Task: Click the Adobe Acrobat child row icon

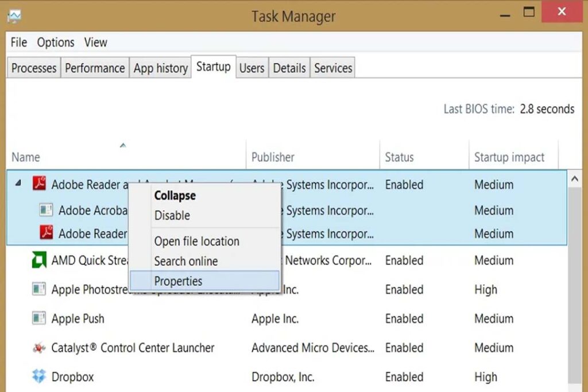Action: point(46,209)
